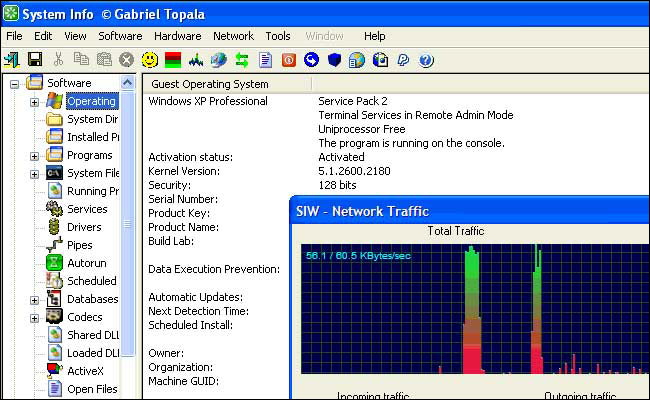Click the blue question mark help icon
650x400 pixels.
[426, 60]
